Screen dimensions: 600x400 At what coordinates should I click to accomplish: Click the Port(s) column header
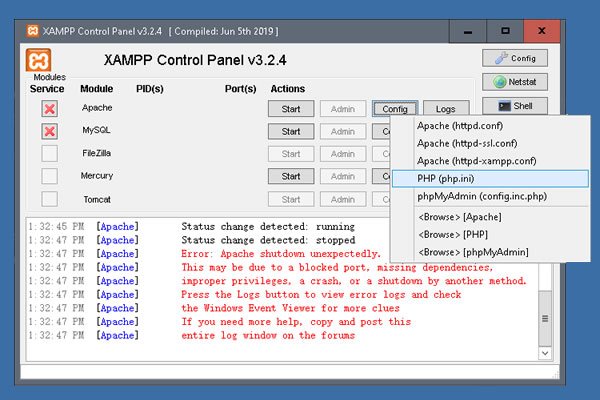point(241,89)
